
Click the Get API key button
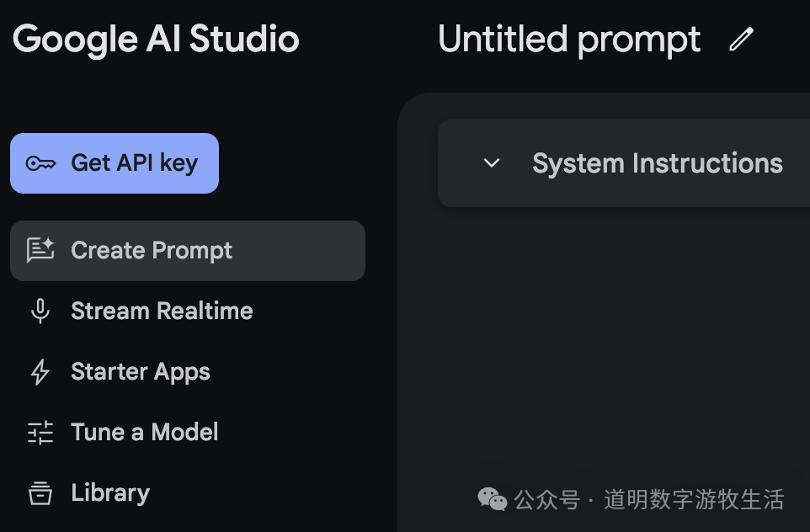tap(115, 162)
